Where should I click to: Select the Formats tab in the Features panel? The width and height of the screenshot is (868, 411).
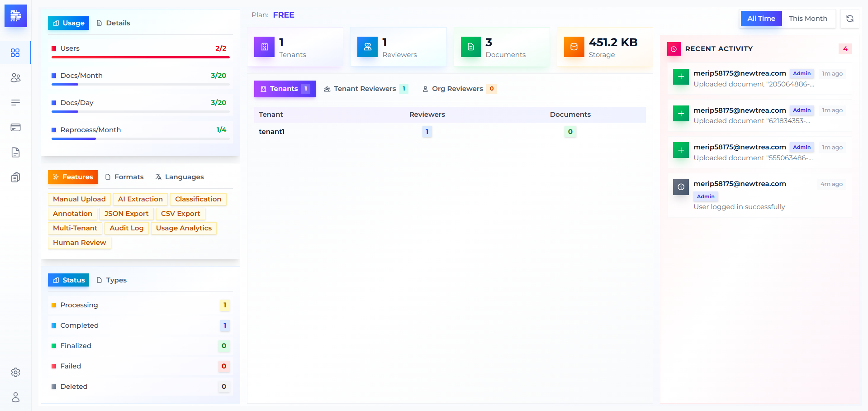pos(124,177)
